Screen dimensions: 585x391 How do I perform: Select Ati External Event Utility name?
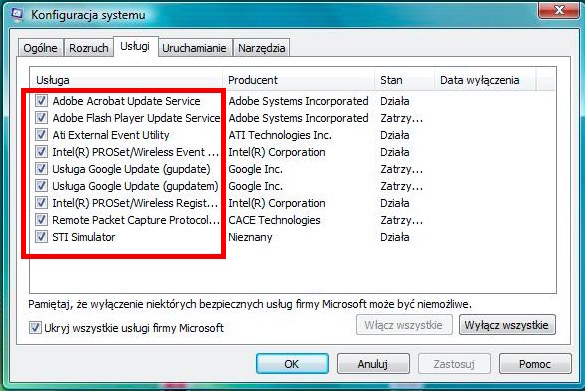point(111,135)
